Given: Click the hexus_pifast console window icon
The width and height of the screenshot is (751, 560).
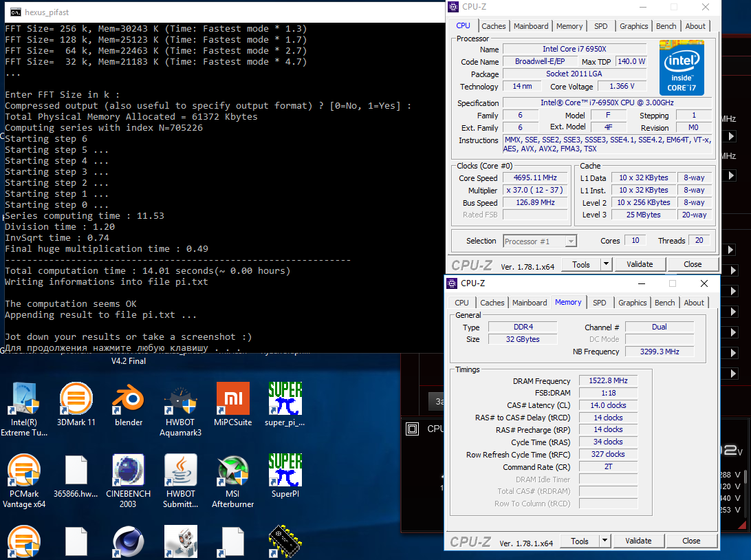Looking at the screenshot, I should click(x=16, y=12).
